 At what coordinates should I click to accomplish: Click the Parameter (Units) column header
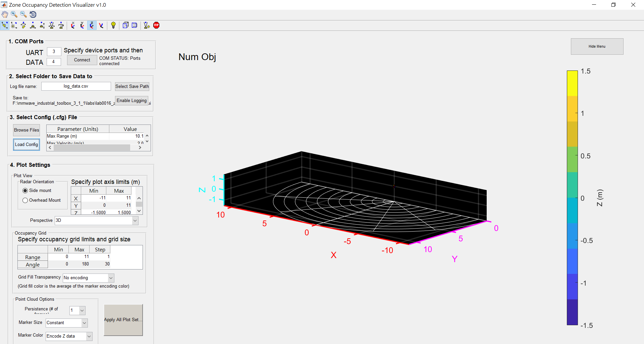[78, 129]
